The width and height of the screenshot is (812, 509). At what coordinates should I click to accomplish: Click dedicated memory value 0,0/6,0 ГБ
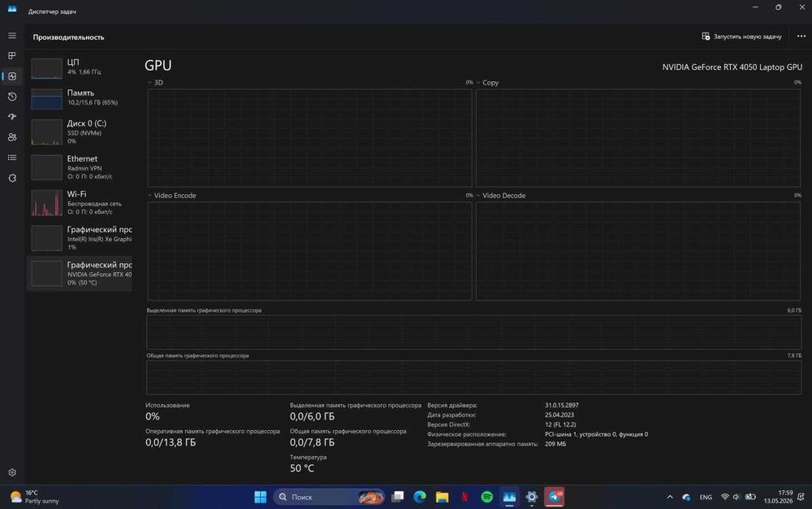pyautogui.click(x=313, y=416)
